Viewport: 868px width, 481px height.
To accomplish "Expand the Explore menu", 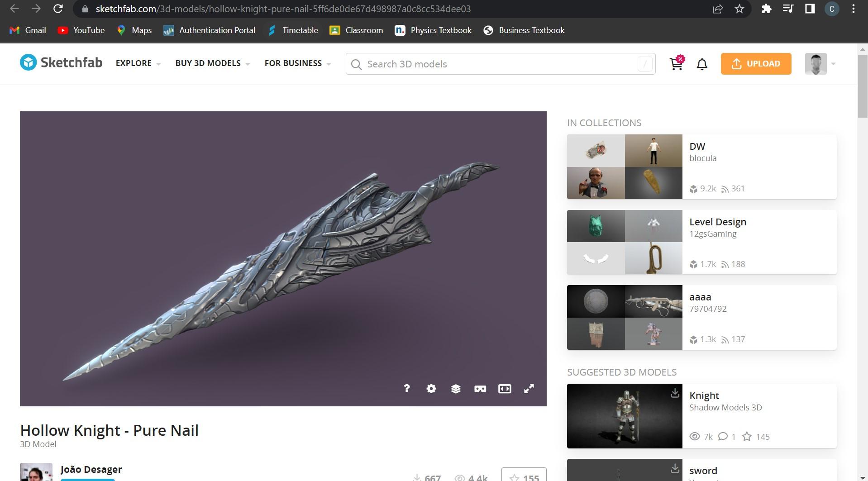I will click(138, 63).
